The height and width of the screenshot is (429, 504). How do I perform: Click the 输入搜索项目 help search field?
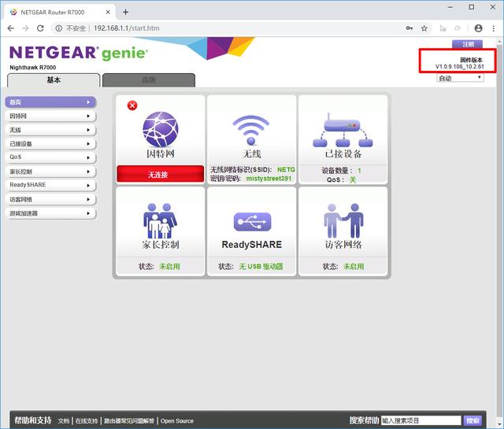421,420
